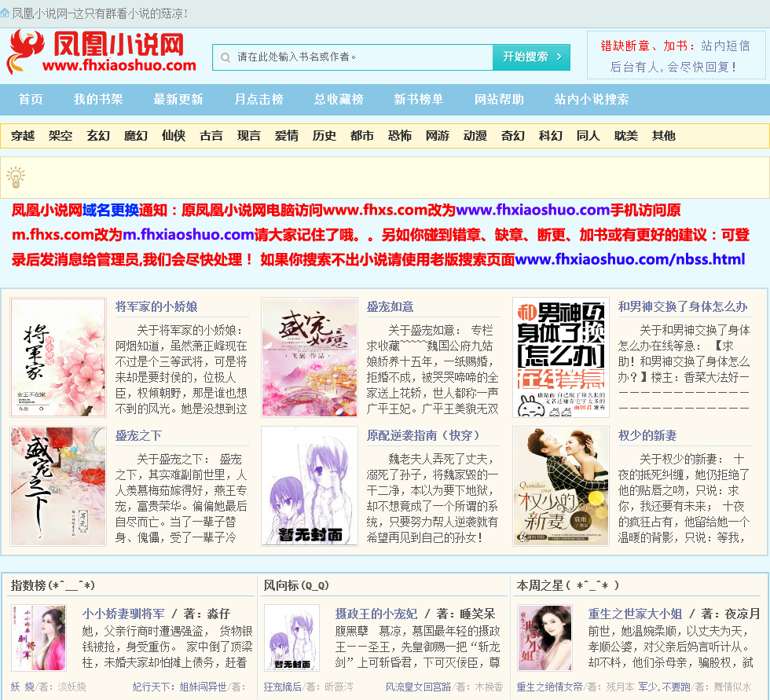Open the 盛宠如意 cover thumbnail

click(310, 357)
